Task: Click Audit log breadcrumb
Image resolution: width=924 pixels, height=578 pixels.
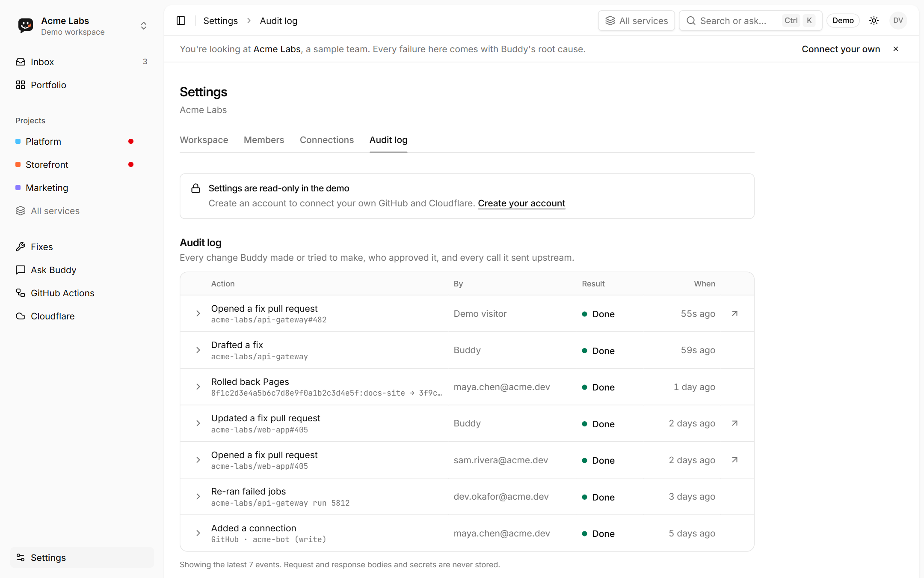Action: [x=278, y=21]
